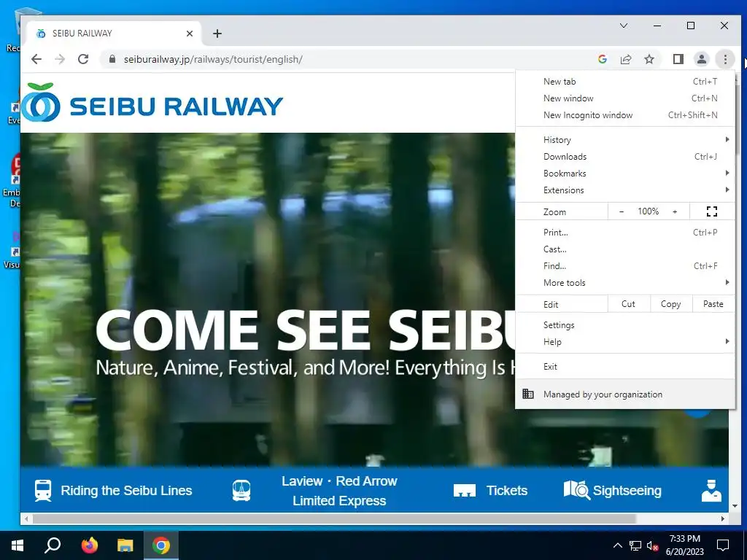Open the tab search chevron
This screenshot has width=747, height=560.
click(x=624, y=26)
